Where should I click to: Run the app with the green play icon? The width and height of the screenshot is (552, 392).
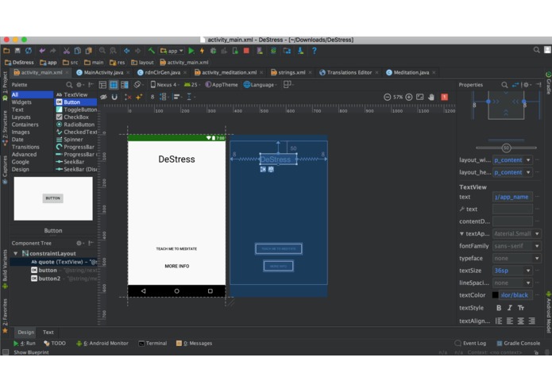click(x=191, y=51)
